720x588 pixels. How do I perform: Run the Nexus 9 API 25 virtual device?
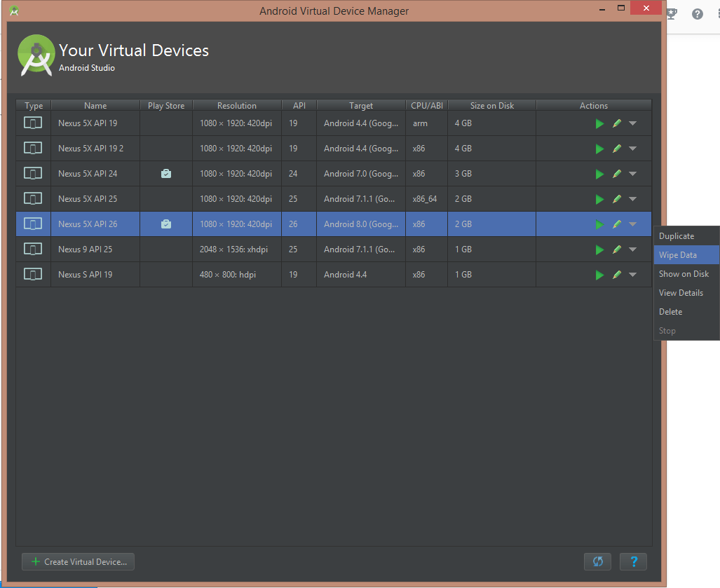click(599, 249)
